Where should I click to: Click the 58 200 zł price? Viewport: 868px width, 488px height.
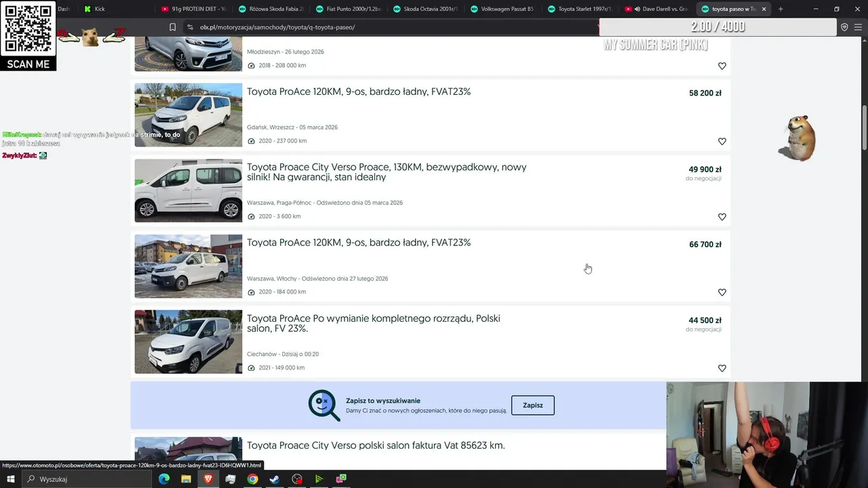click(705, 94)
